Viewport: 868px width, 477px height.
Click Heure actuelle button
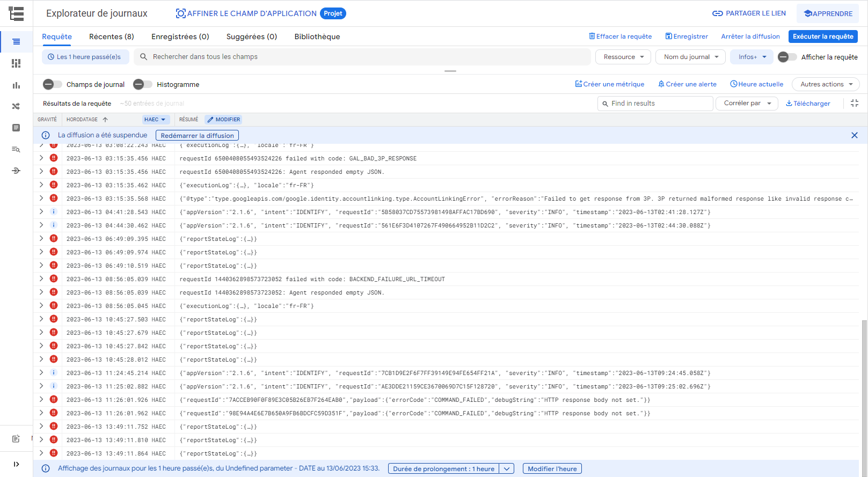(757, 84)
